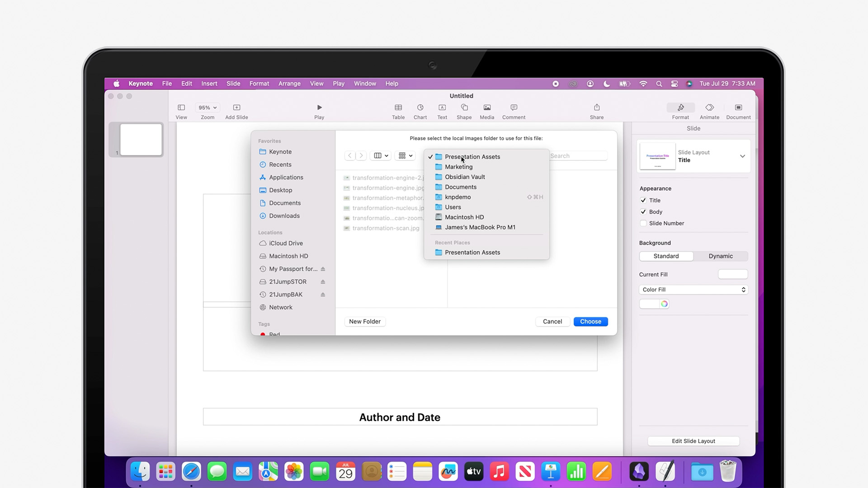This screenshot has width=868, height=488.
Task: Open the Media insert tool
Action: pyautogui.click(x=487, y=111)
